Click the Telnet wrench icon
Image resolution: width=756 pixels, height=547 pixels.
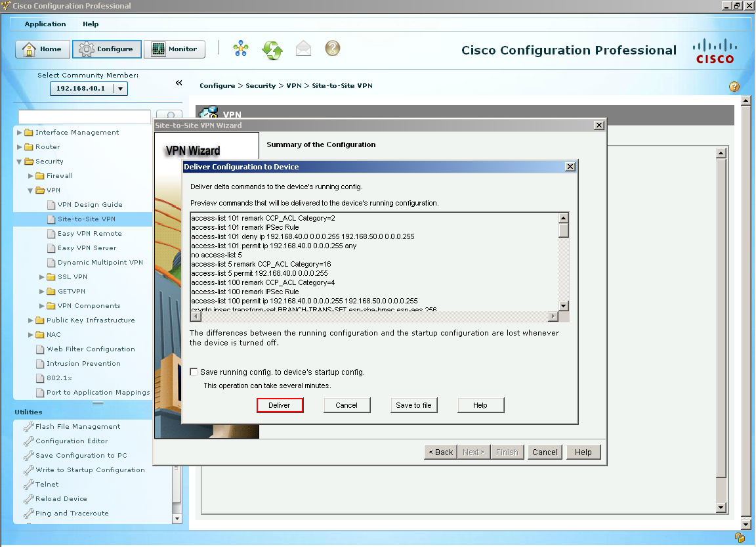(x=28, y=485)
